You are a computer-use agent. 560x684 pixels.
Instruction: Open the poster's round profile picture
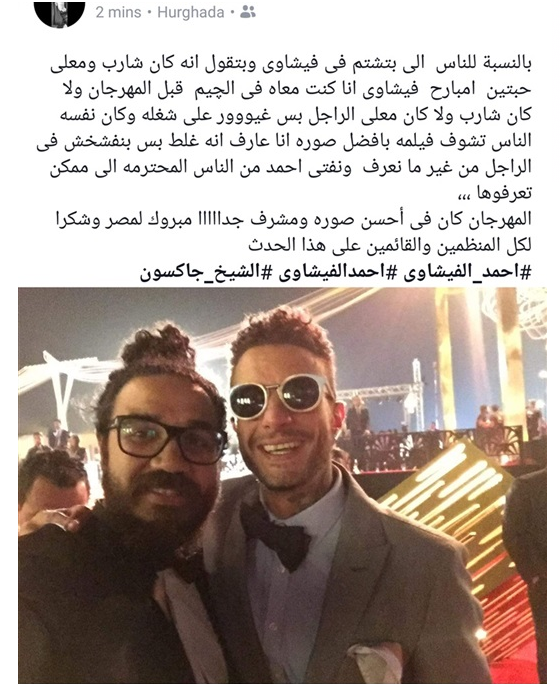pos(59,11)
